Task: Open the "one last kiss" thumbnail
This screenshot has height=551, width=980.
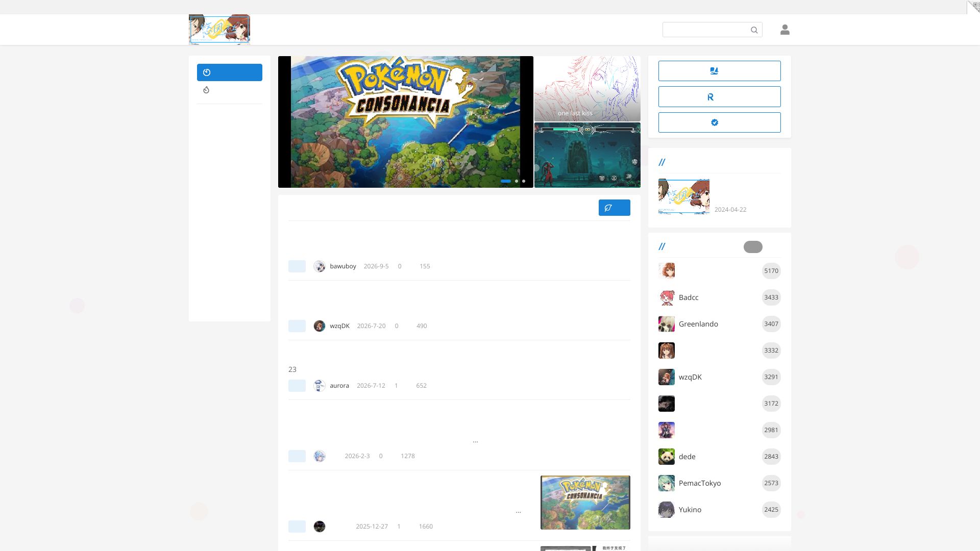Action: pos(587,89)
